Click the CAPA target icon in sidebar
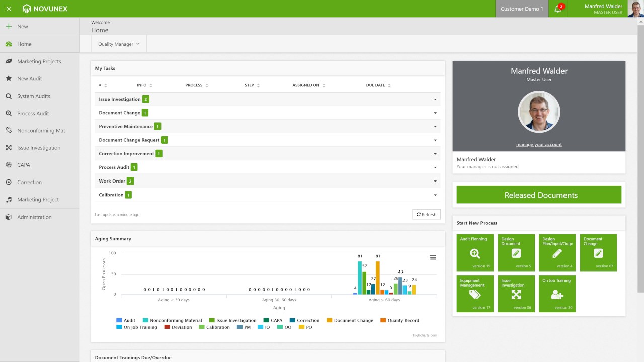Image resolution: width=644 pixels, height=362 pixels. click(9, 165)
